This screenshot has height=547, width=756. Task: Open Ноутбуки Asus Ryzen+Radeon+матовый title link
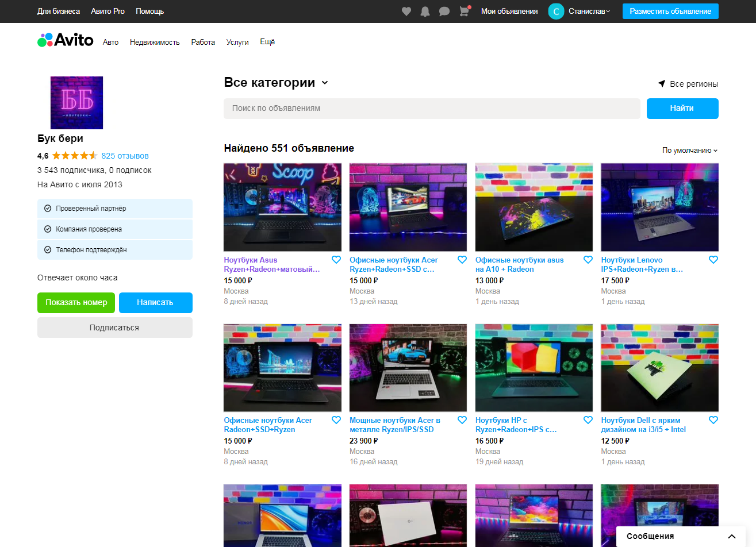point(272,265)
